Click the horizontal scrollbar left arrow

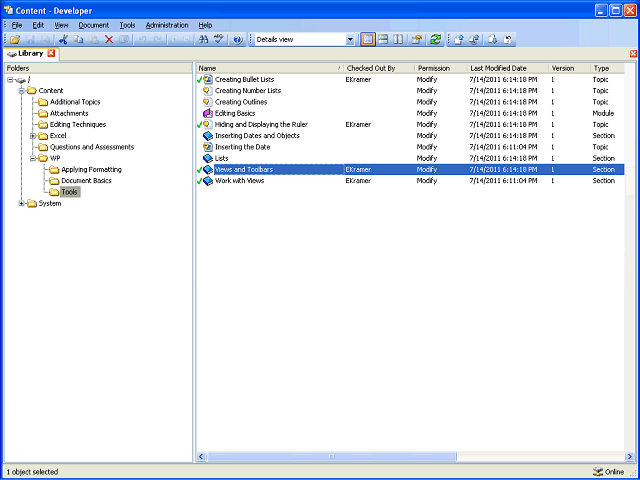201,457
